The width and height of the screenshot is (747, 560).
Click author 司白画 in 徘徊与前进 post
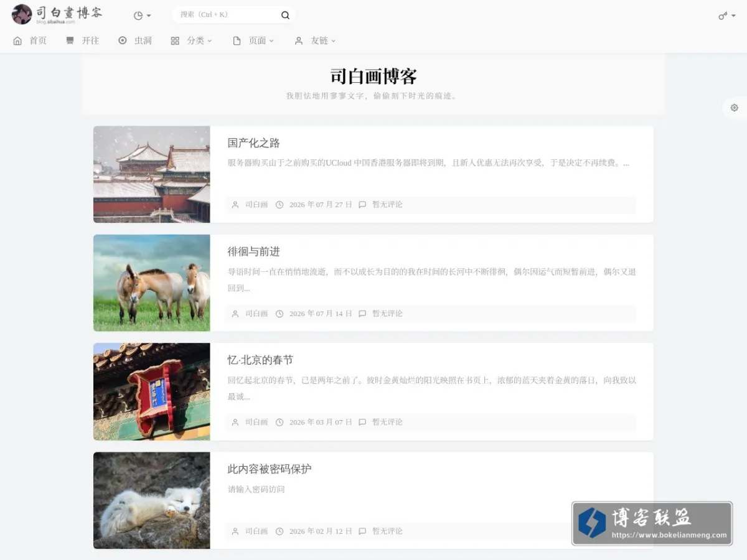click(x=256, y=314)
